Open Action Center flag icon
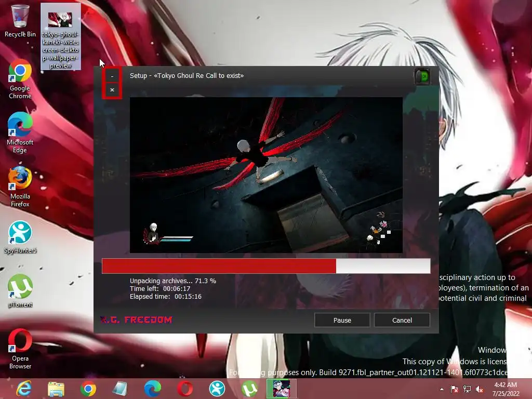Image resolution: width=532 pixels, height=399 pixels. (x=454, y=389)
